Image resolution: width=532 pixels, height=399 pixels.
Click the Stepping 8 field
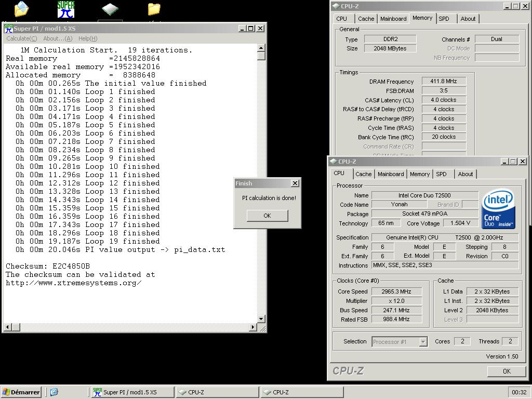(x=505, y=247)
